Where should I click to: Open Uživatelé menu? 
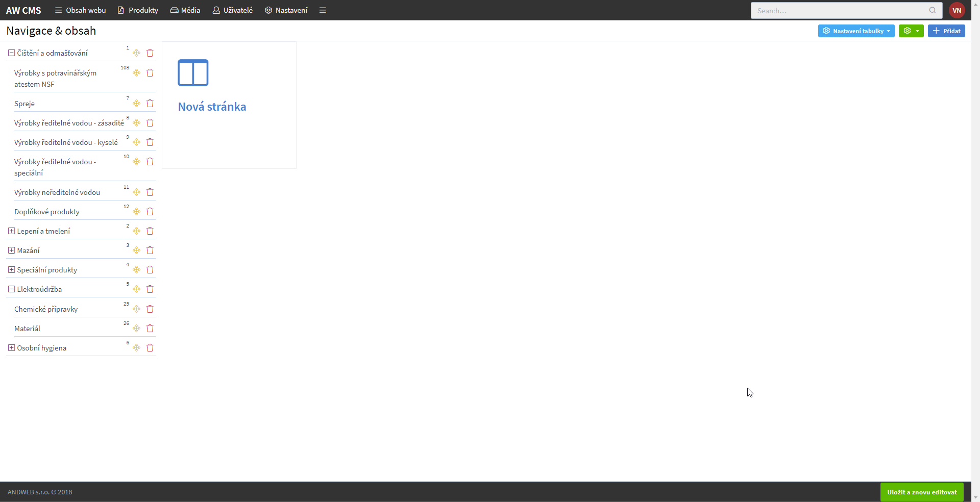click(233, 10)
